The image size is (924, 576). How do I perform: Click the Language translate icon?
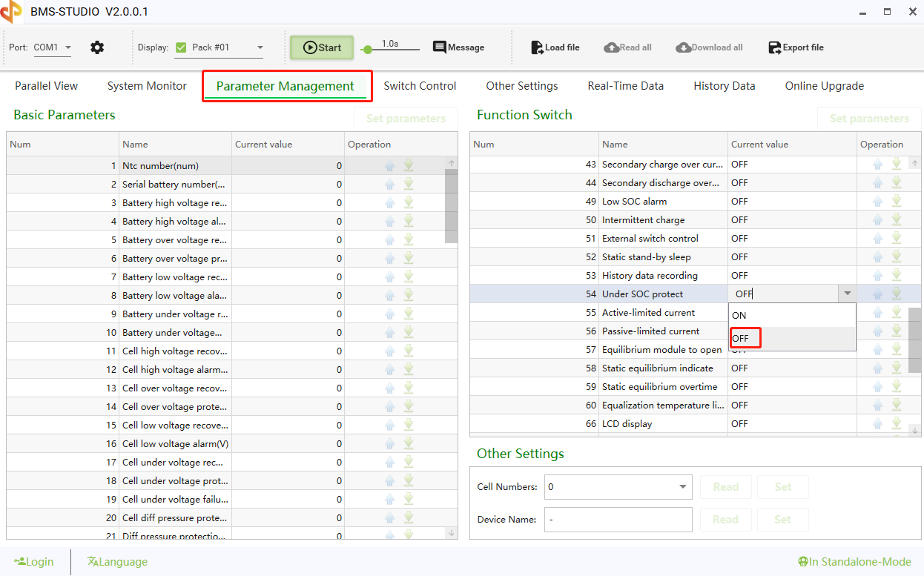coord(93,562)
